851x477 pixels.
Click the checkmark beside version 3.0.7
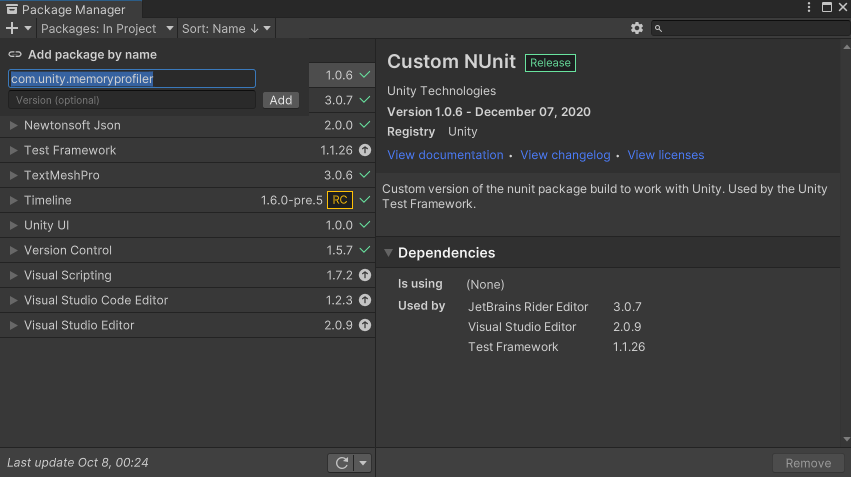pos(365,100)
